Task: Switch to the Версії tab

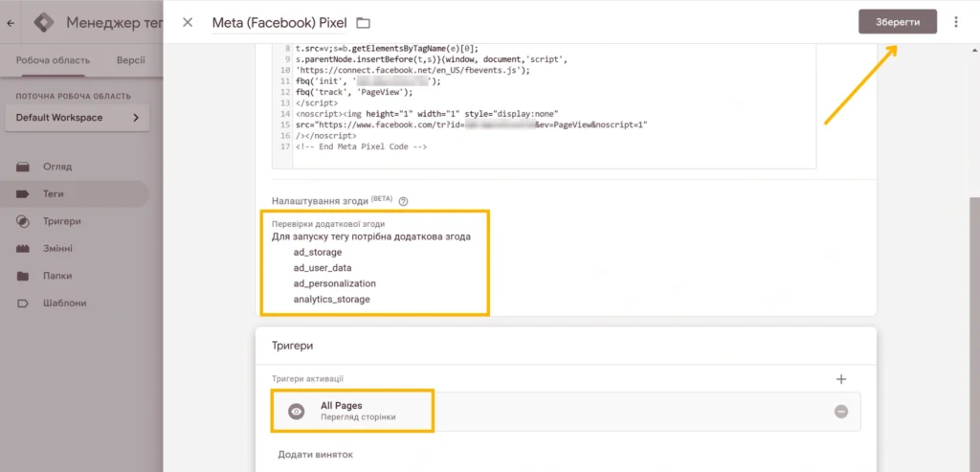Action: (x=130, y=60)
